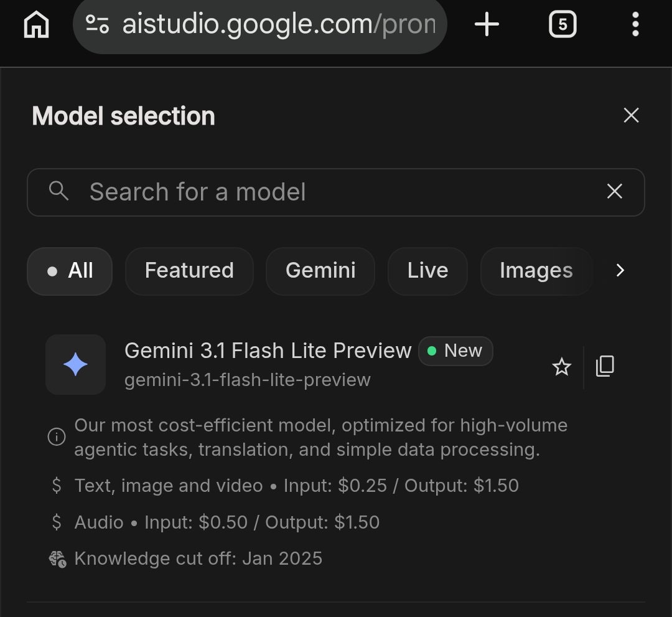This screenshot has width=672, height=617.
Task: Click the Gemini sparkle model icon
Action: (75, 365)
